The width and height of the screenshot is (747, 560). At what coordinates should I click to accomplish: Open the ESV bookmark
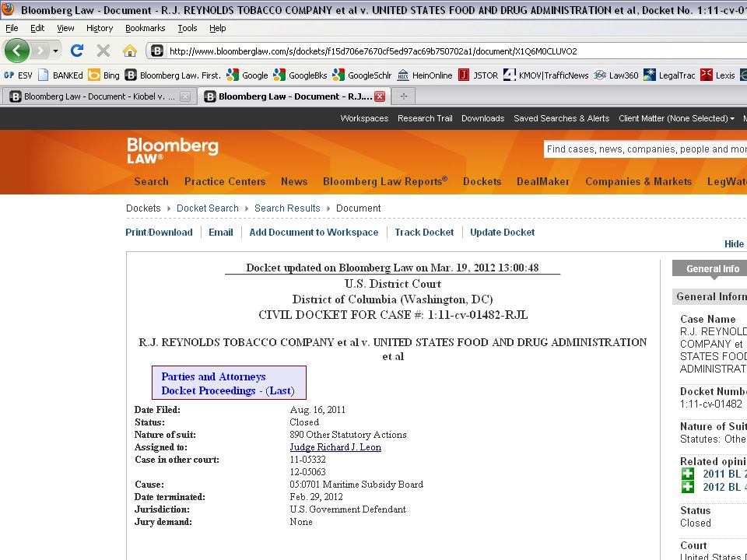click(18, 75)
